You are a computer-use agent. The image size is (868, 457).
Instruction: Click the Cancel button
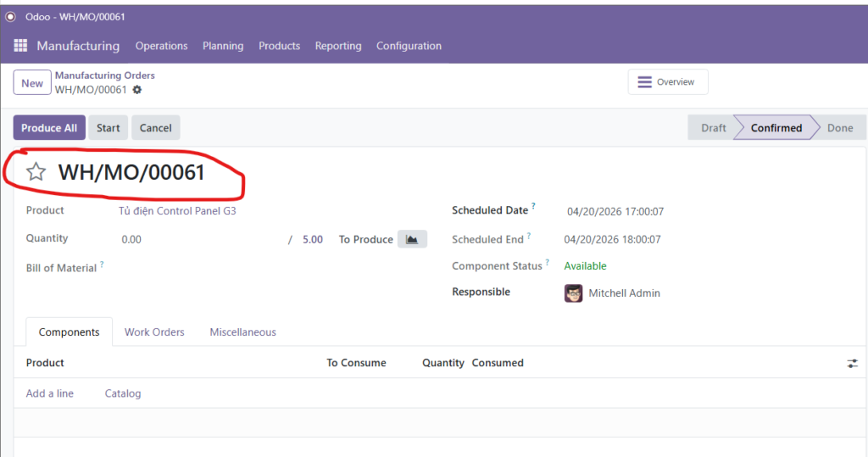point(155,128)
